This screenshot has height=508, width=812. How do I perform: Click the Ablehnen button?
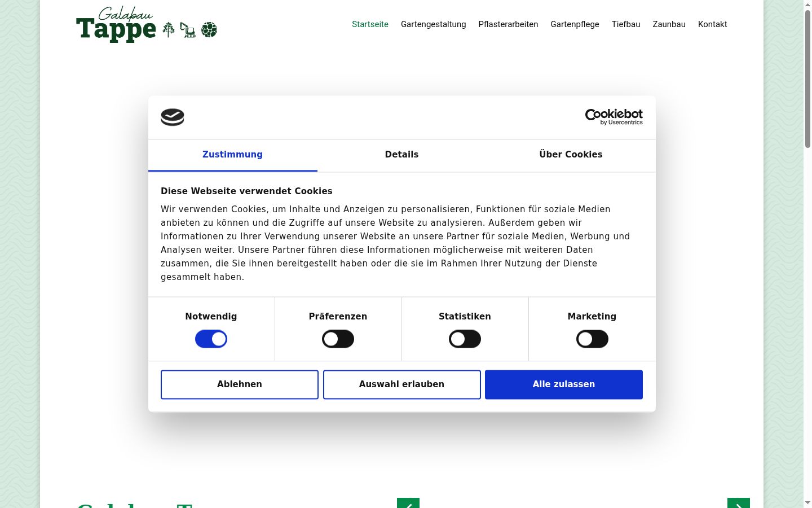(x=240, y=384)
